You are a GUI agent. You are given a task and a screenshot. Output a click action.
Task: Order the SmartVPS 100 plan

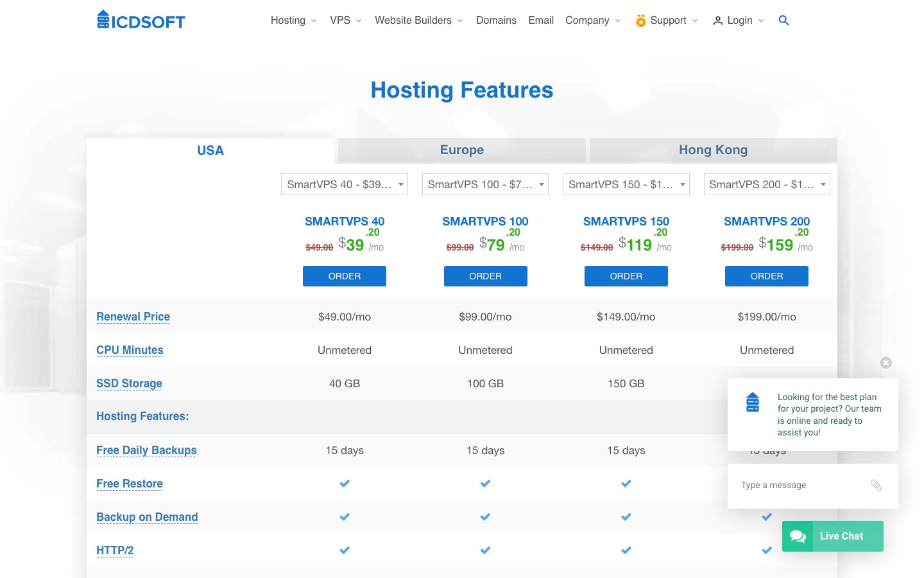[485, 276]
